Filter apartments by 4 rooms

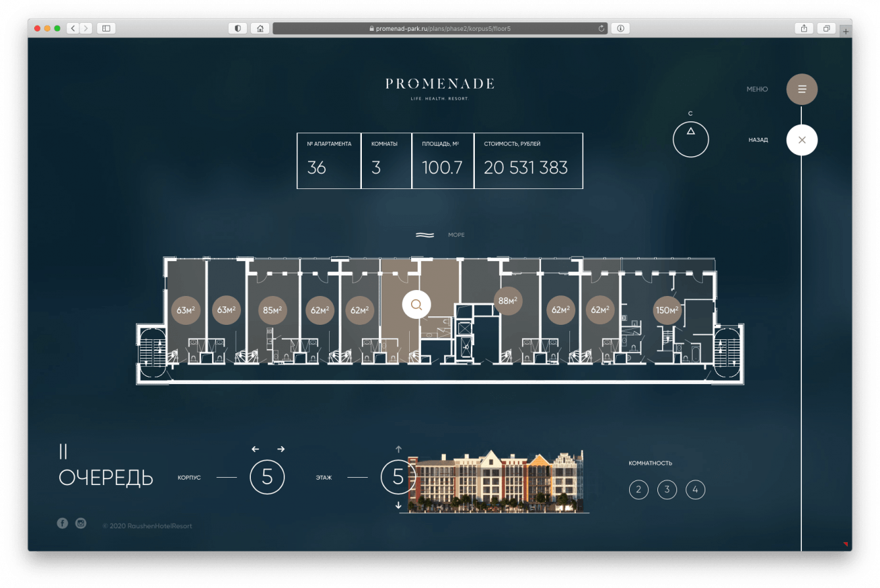(x=695, y=490)
